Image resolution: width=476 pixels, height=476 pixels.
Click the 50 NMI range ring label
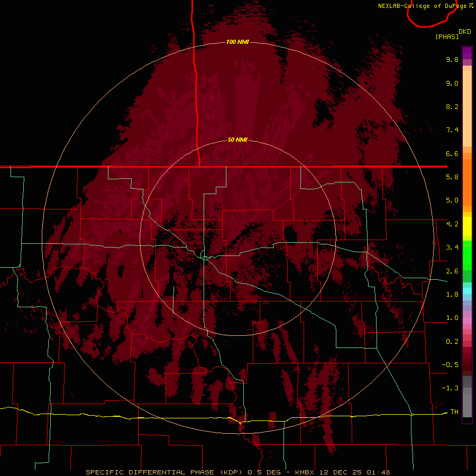pyautogui.click(x=237, y=140)
